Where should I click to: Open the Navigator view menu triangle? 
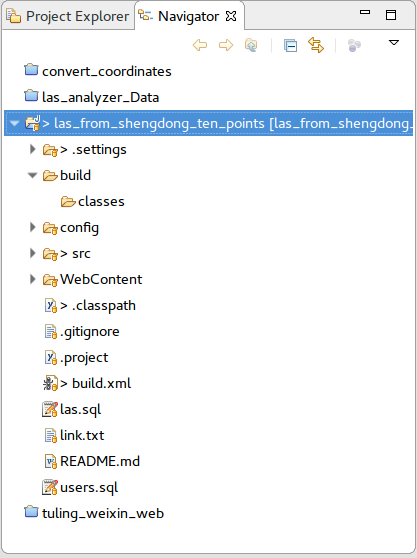pos(394,43)
